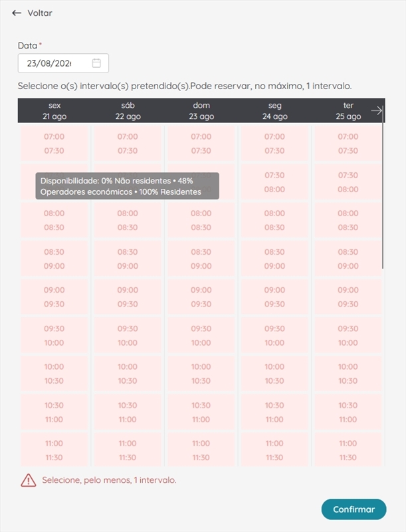The width and height of the screenshot is (406, 532).
Task: Click the ter 25 ago column header
Action: pos(348,110)
